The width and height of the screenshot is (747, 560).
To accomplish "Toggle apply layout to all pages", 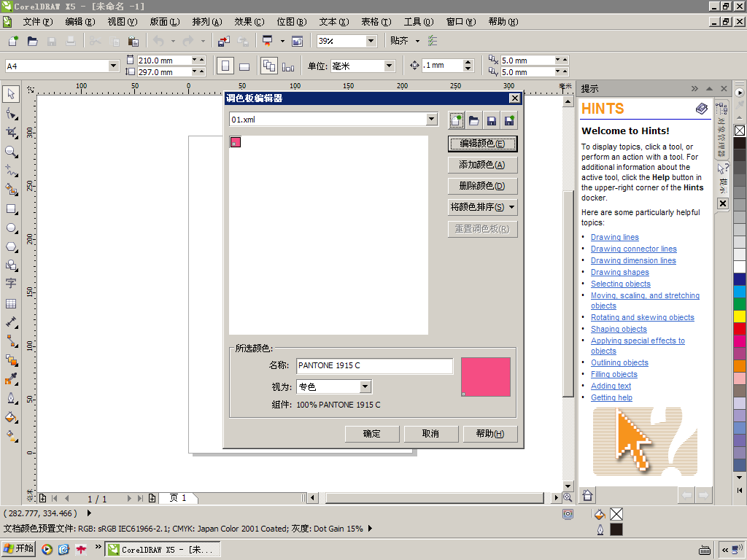I will coord(268,66).
